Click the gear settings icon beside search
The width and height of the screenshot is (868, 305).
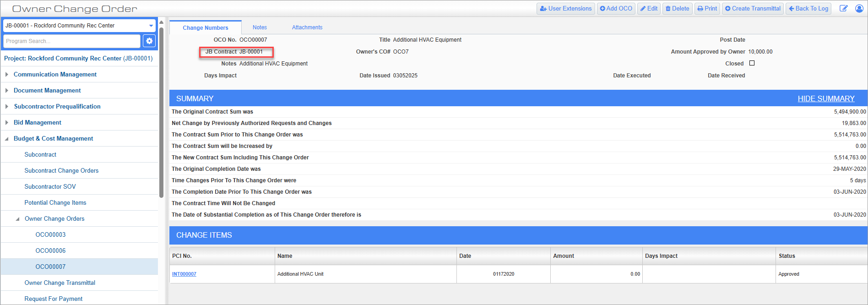coord(149,41)
